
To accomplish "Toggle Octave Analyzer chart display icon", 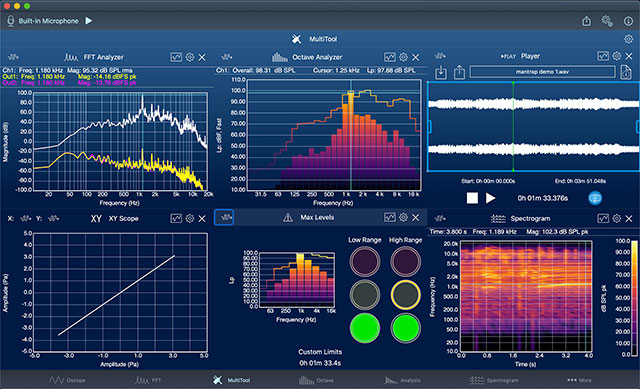I will click(x=390, y=57).
